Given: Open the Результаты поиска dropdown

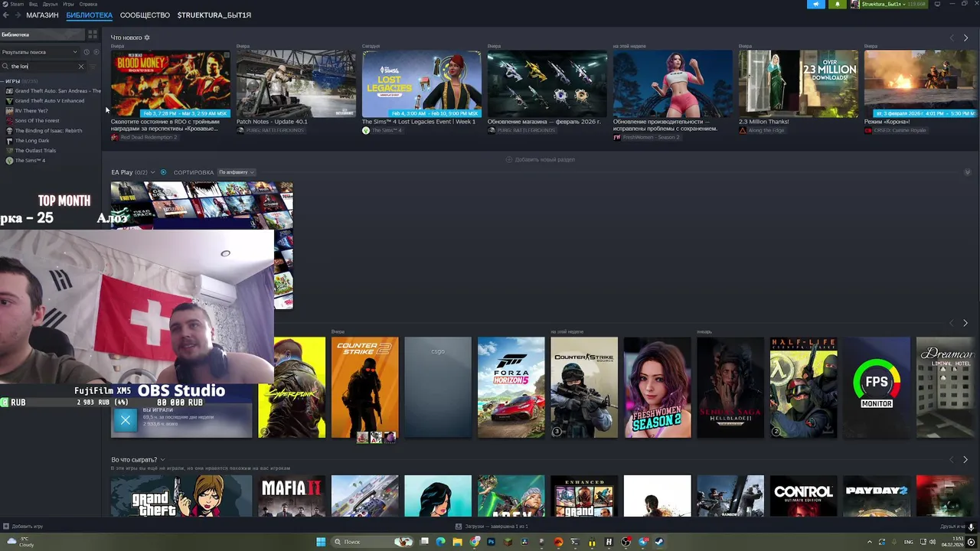Looking at the screenshot, I should [x=40, y=52].
